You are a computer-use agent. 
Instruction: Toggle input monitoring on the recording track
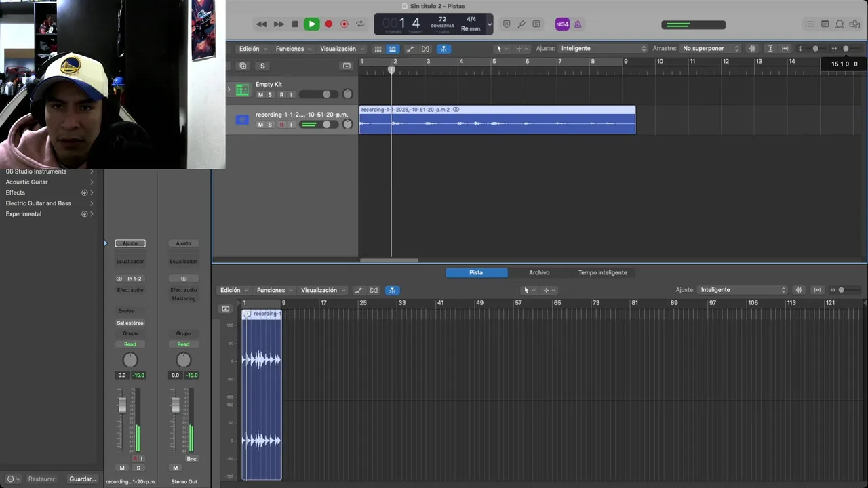point(292,125)
